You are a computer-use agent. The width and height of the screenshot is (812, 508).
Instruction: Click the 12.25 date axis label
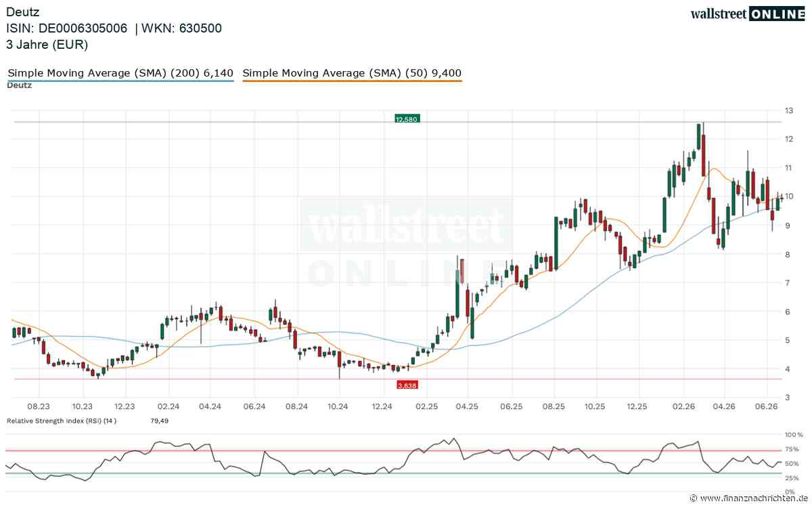(637, 406)
